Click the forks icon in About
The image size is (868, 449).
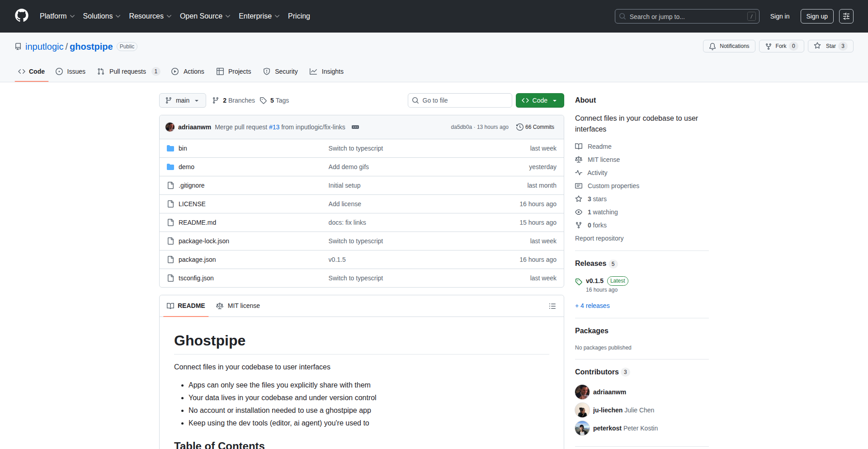[579, 225]
